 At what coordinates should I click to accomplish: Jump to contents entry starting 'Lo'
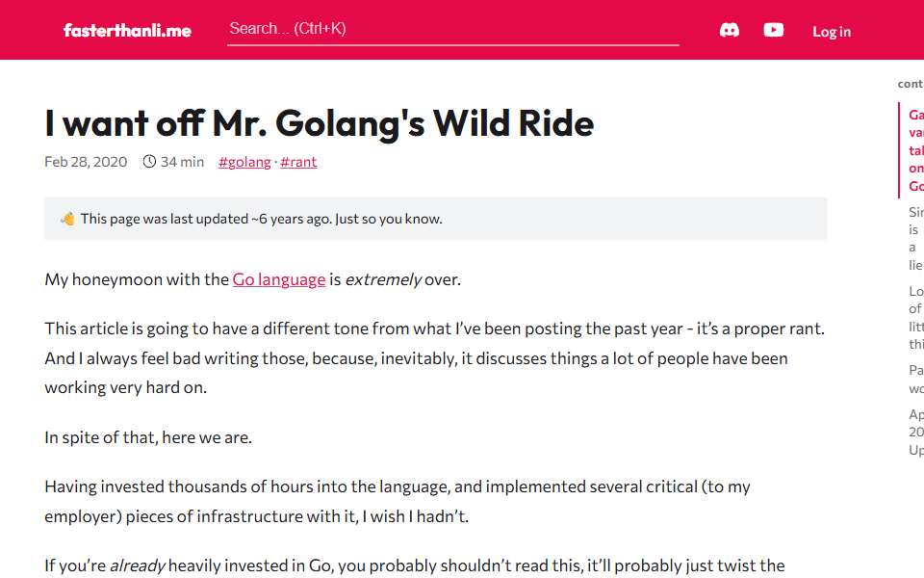[915, 317]
